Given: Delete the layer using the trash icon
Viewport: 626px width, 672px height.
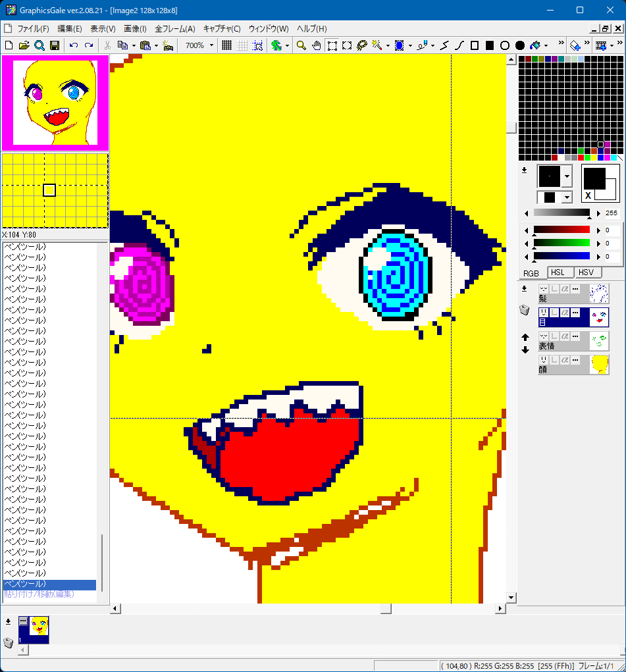Looking at the screenshot, I should (525, 310).
